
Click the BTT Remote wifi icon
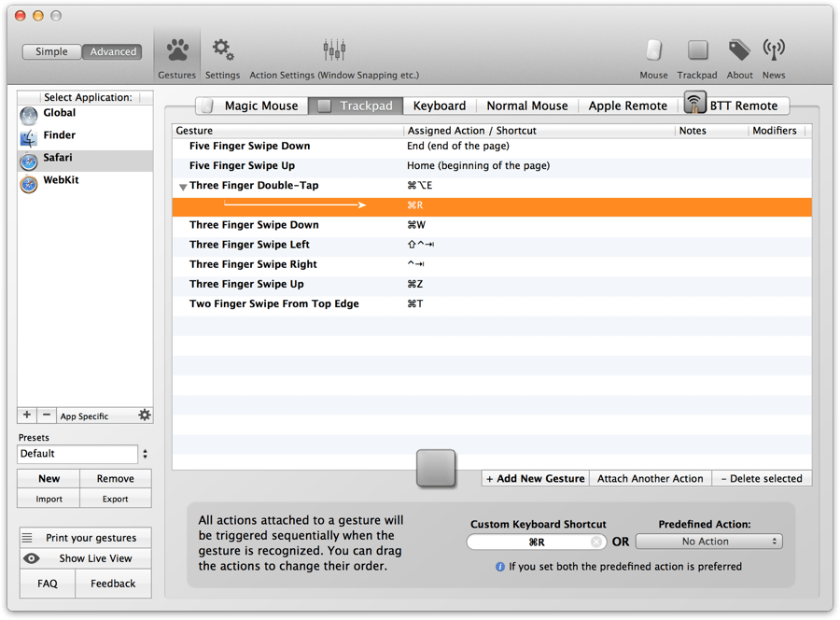(694, 102)
